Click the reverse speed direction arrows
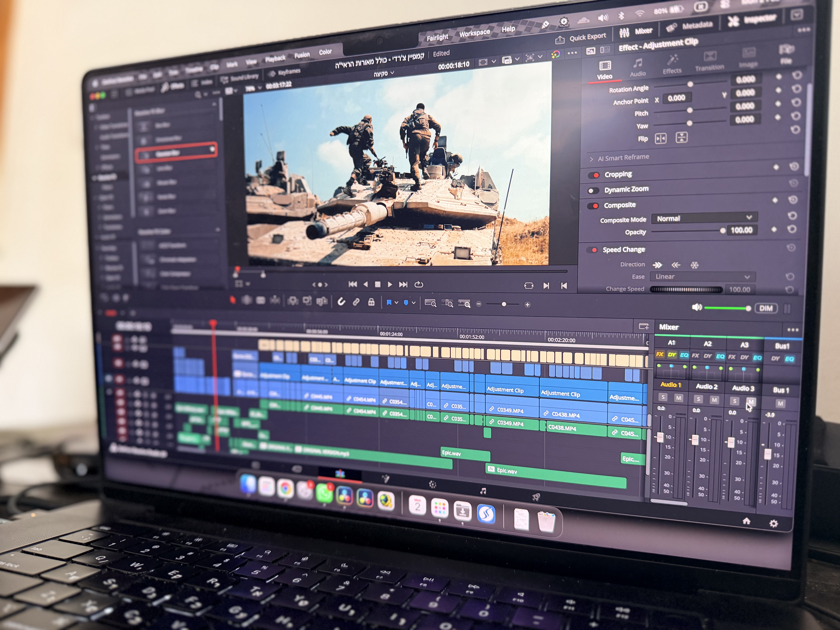The width and height of the screenshot is (840, 630). (676, 265)
